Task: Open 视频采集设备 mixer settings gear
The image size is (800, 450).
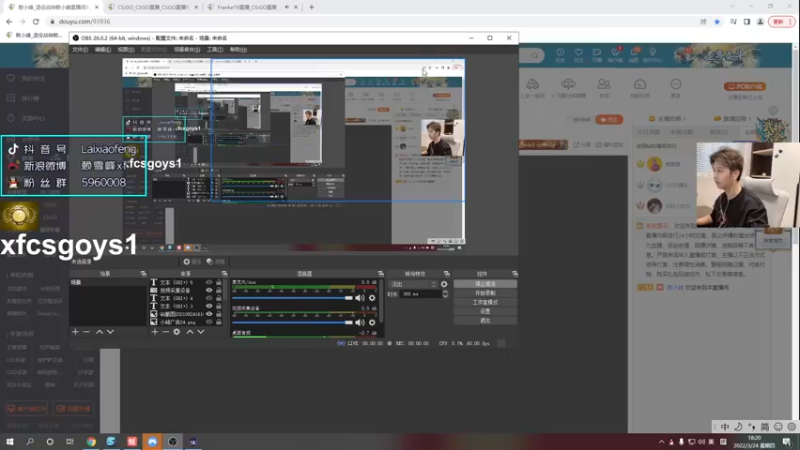Action: [x=372, y=322]
